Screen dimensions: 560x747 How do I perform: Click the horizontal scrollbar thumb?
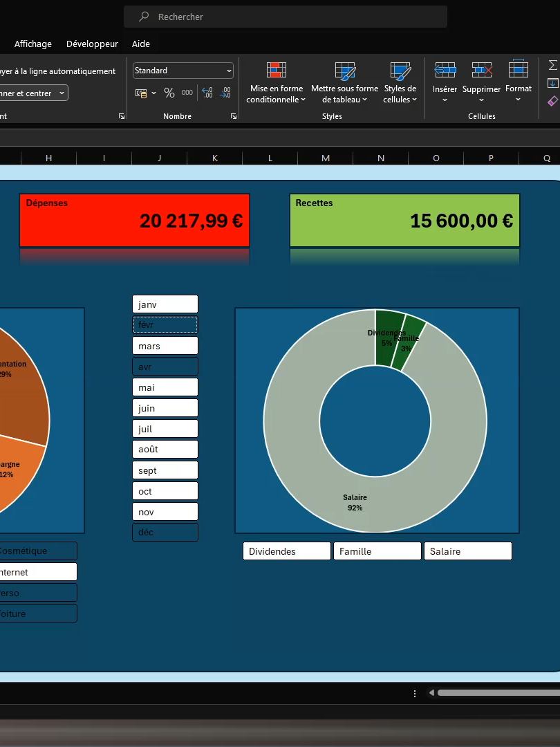(498, 692)
